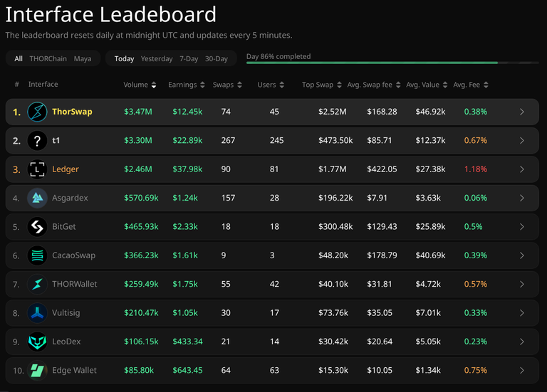Click the THORWallet logo icon
547x392 pixels.
(37, 285)
